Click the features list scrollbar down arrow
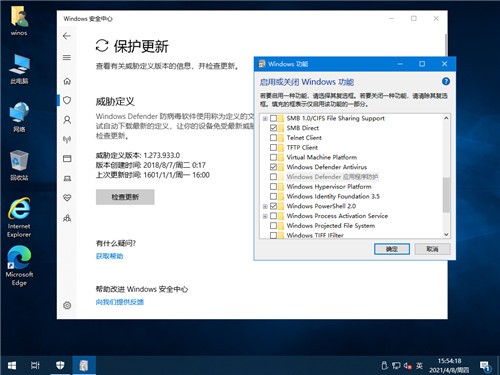 (x=446, y=234)
